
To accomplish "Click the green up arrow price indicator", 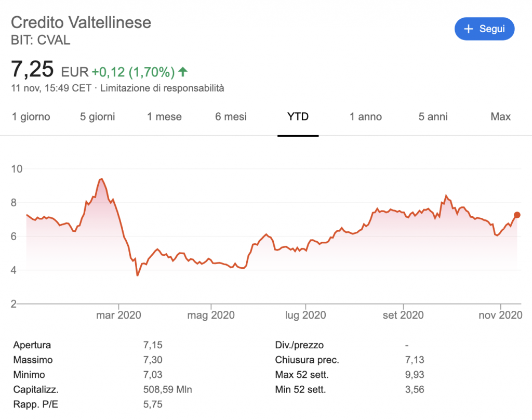I will pyautogui.click(x=182, y=71).
